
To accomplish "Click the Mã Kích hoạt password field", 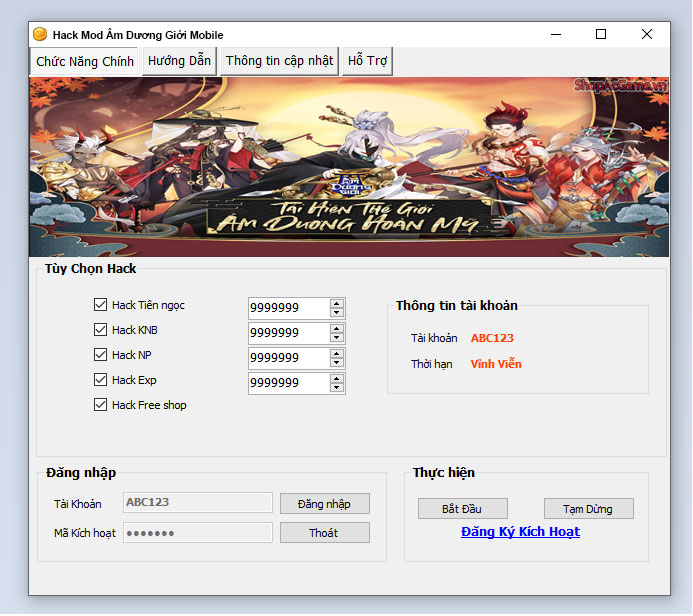I will click(198, 532).
